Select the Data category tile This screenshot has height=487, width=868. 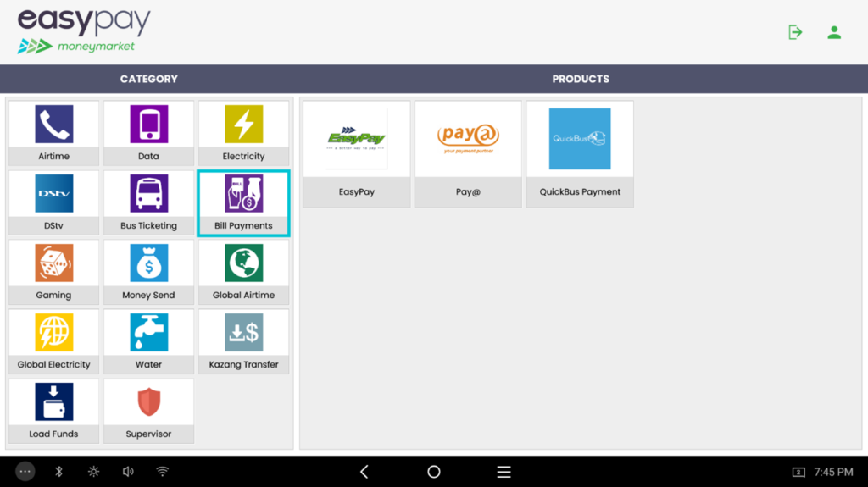(148, 133)
